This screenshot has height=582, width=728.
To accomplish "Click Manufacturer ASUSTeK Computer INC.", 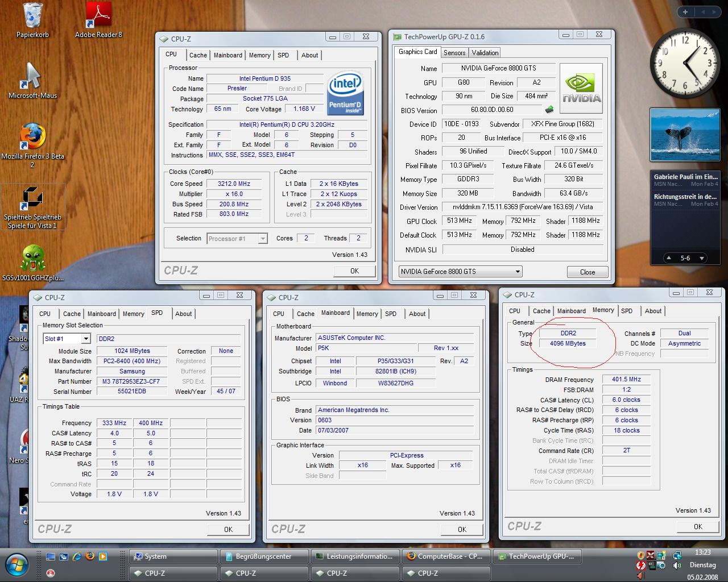I will (x=394, y=338).
